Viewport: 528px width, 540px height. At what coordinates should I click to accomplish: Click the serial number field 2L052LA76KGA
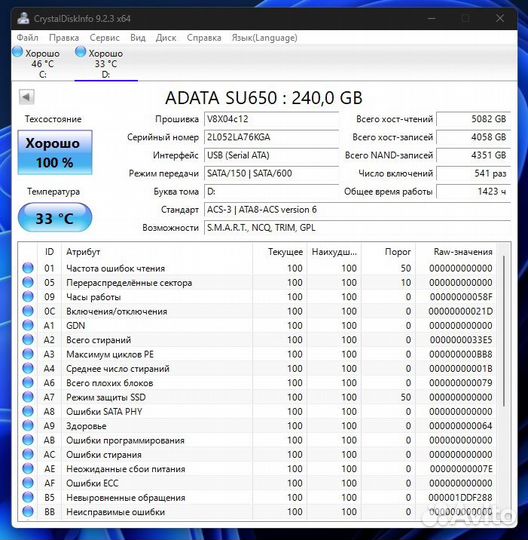[x=271, y=137]
